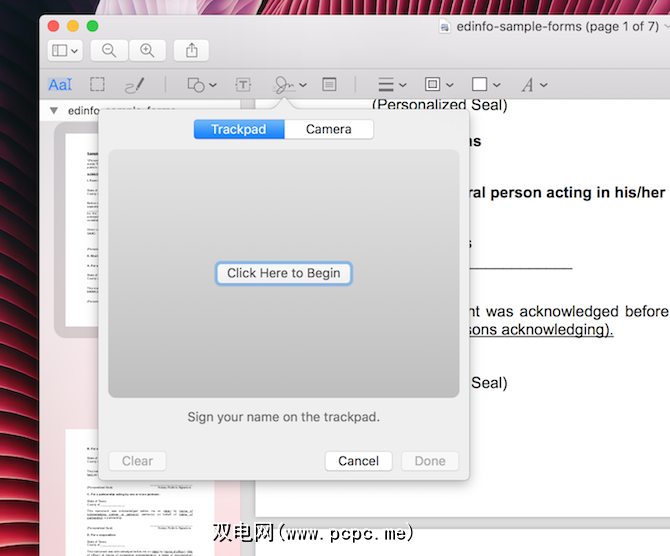670x556 pixels.
Task: Switch to the Trackpad tab
Action: (239, 129)
